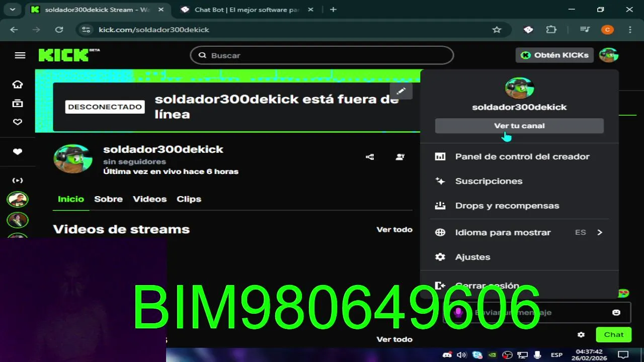This screenshot has height=362, width=644.
Task: Click the live channels broadcast icon in sidebar
Action: (18, 180)
